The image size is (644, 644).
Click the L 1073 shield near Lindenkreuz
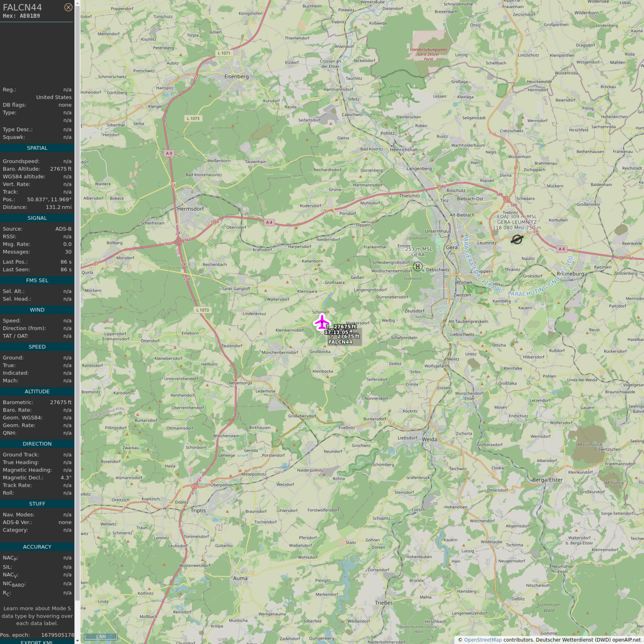point(202,310)
